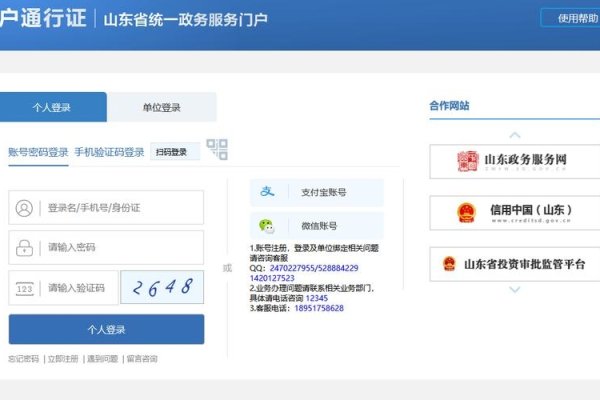The width and height of the screenshot is (600, 400).
Task: Open the 立即注册 link
Action: point(63,359)
